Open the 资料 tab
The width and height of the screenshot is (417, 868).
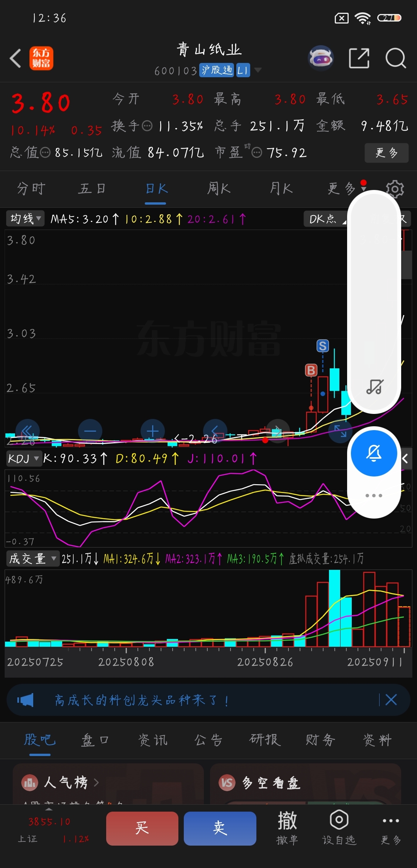[377, 740]
